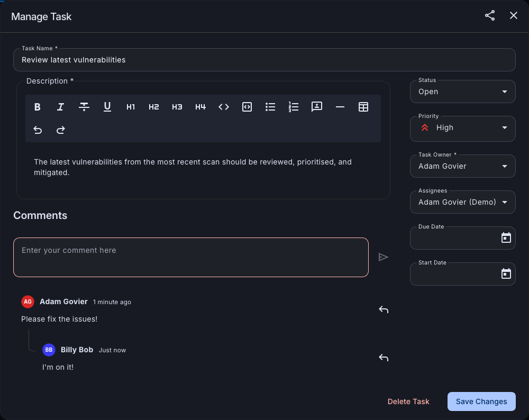
Task: Click the Manage Task title
Action: coord(41,16)
